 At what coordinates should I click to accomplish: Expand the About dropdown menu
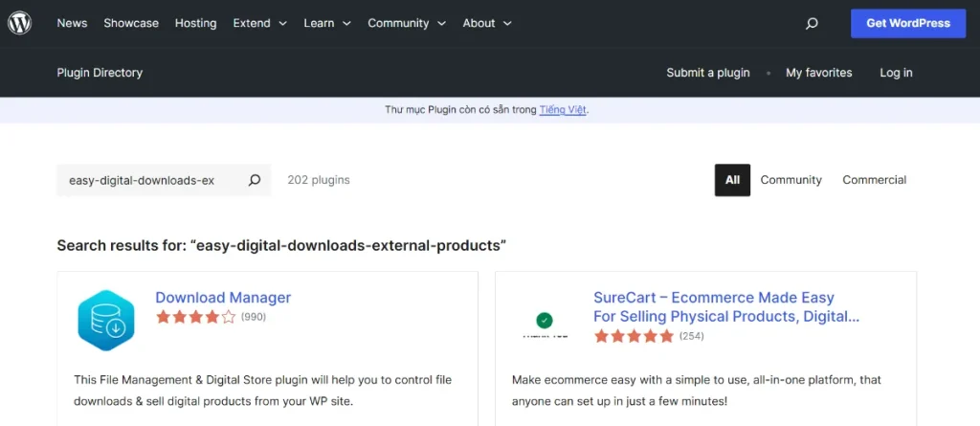(x=487, y=23)
